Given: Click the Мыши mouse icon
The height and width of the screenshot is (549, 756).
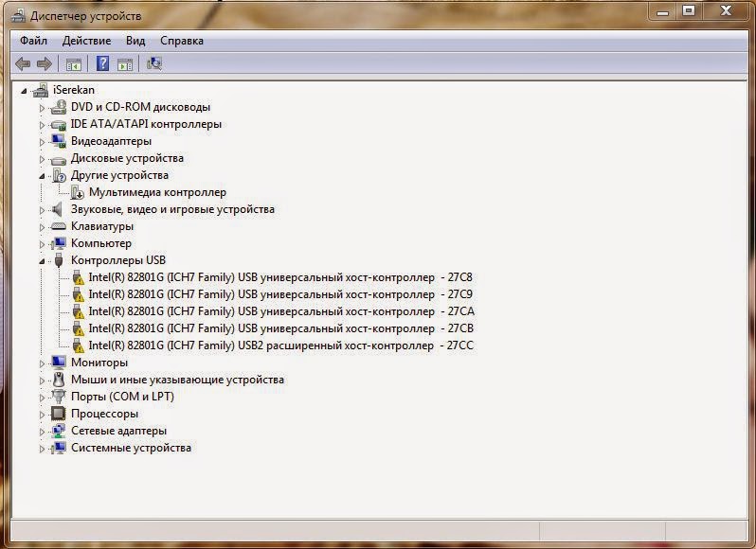Looking at the screenshot, I should 59,380.
